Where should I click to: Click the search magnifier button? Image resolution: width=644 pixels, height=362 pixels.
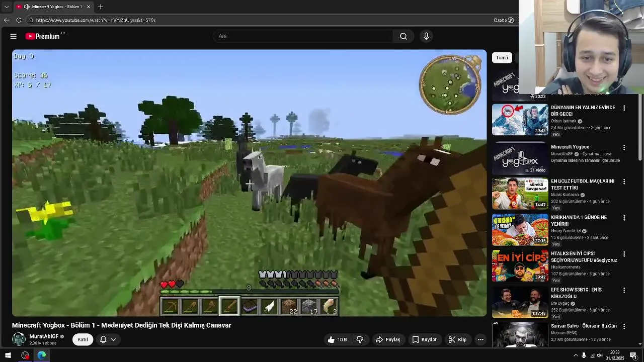click(x=404, y=36)
